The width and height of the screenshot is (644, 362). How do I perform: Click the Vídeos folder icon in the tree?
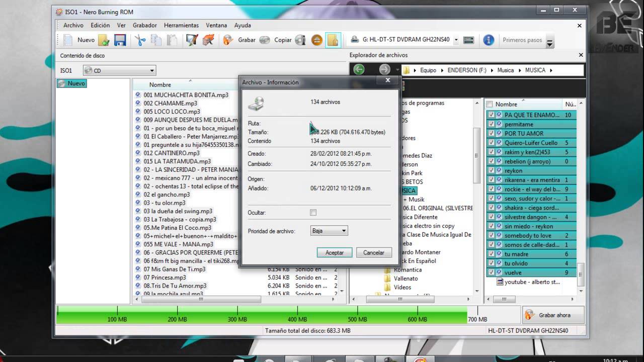[x=387, y=288]
